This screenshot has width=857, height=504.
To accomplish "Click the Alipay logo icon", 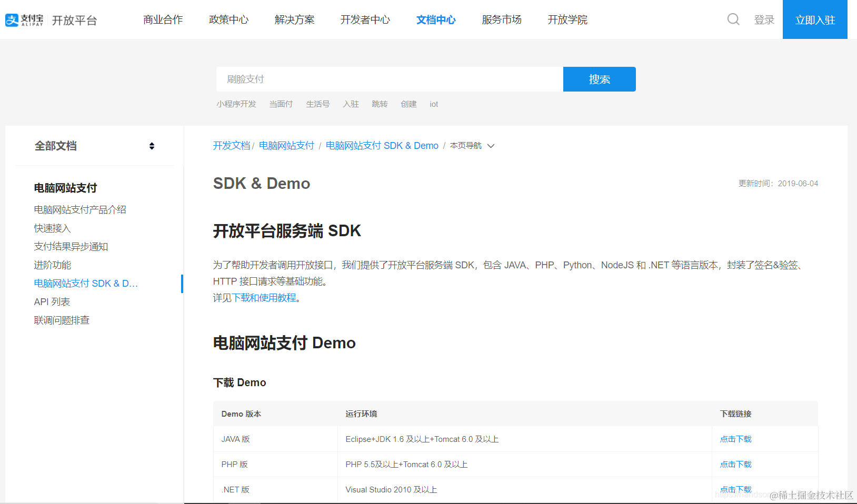I will [12, 20].
